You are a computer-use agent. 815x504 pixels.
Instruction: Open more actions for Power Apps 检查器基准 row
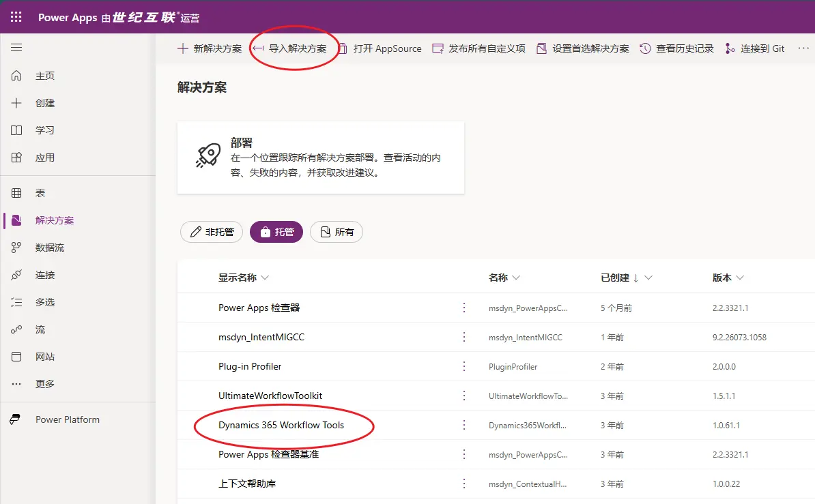click(x=464, y=454)
